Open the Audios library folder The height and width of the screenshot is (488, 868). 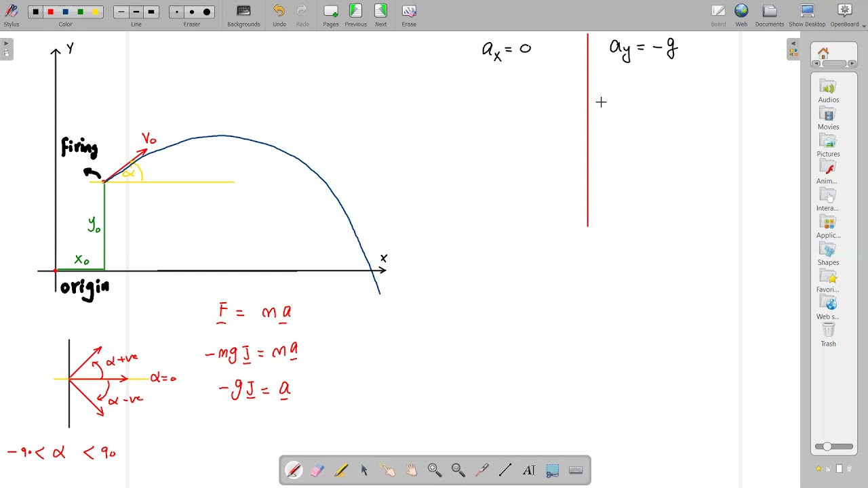click(x=828, y=91)
